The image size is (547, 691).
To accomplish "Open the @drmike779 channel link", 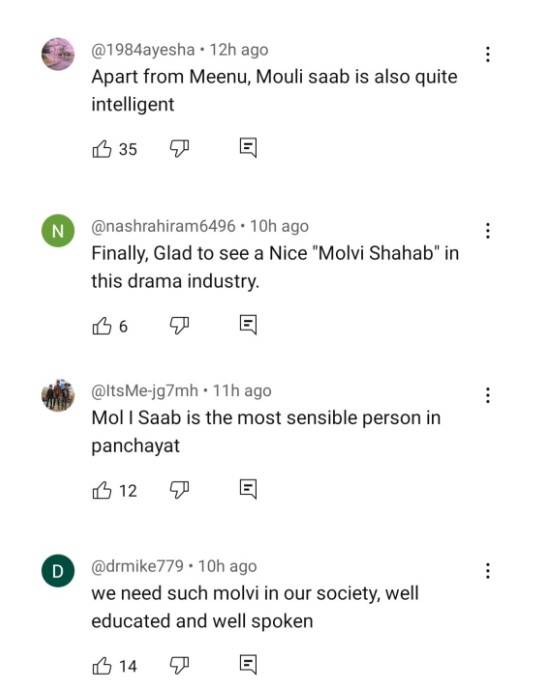I will point(137,566).
